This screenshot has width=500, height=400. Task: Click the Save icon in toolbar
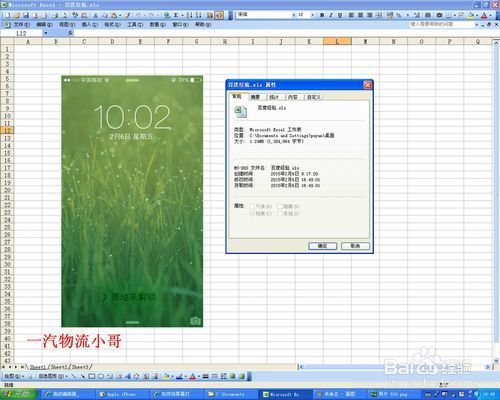pos(26,15)
